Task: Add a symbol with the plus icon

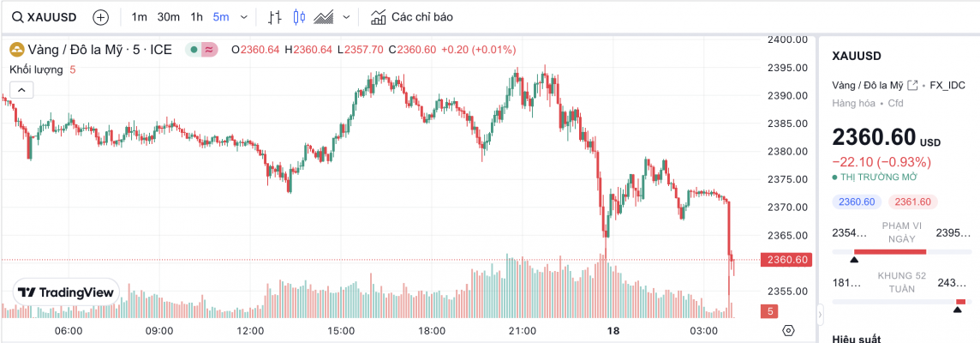Action: click(x=100, y=17)
